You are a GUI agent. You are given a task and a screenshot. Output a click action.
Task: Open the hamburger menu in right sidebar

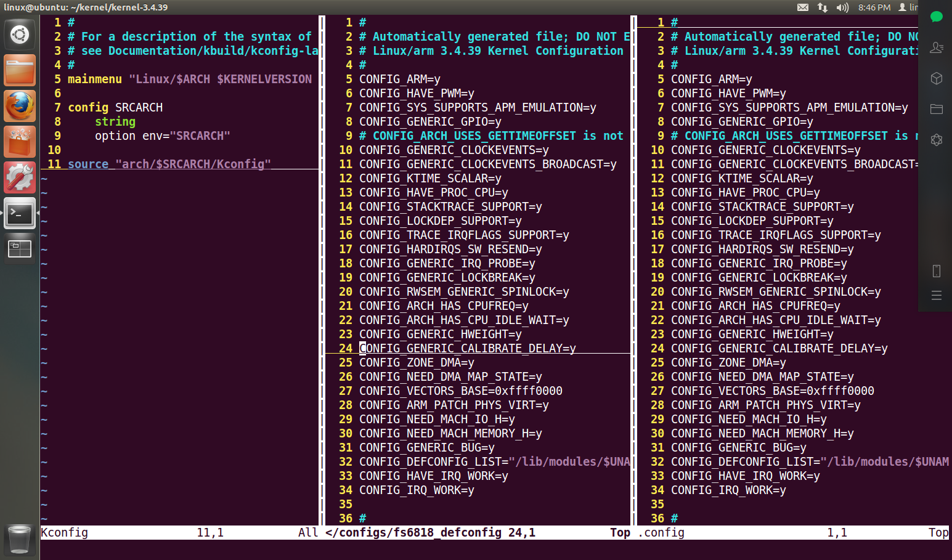936,295
